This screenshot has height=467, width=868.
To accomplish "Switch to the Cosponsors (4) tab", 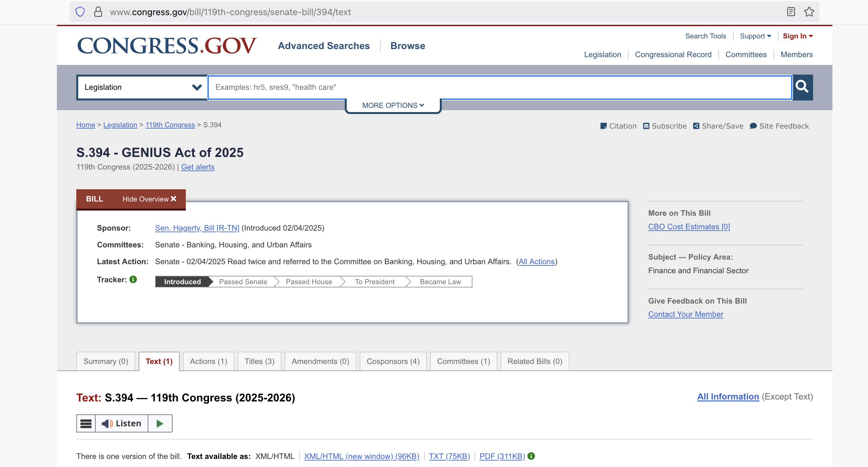I will coord(393,361).
